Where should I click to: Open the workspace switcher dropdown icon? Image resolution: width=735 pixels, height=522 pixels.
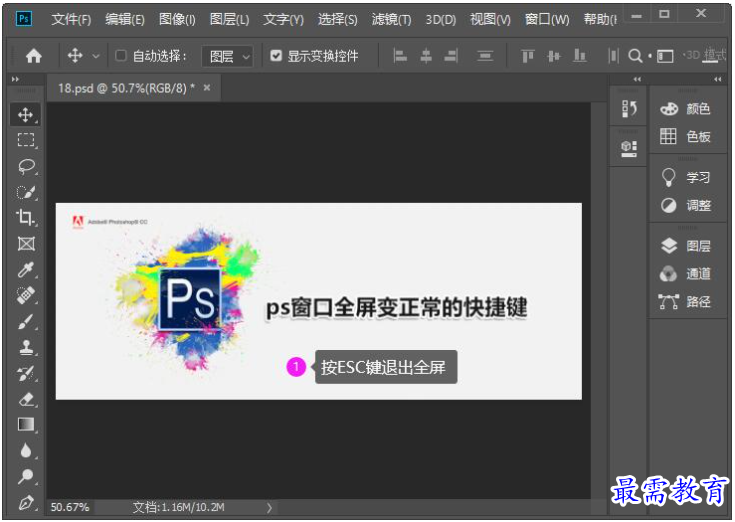tap(665, 56)
